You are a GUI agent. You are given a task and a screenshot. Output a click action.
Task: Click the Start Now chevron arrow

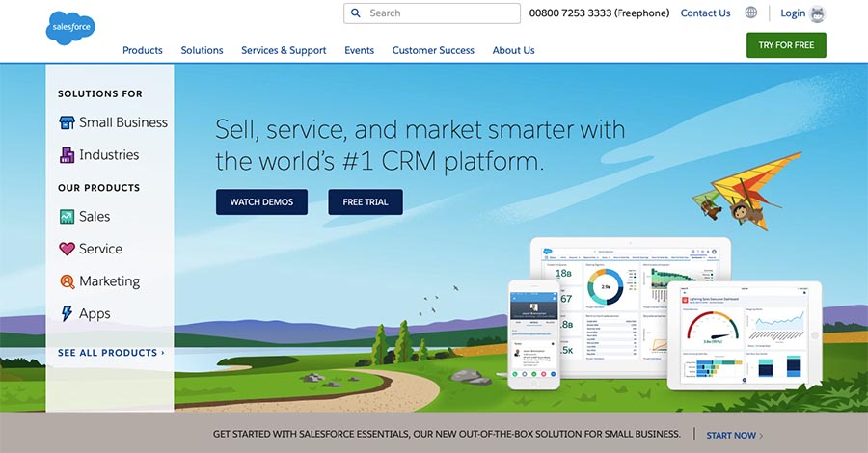point(761,436)
